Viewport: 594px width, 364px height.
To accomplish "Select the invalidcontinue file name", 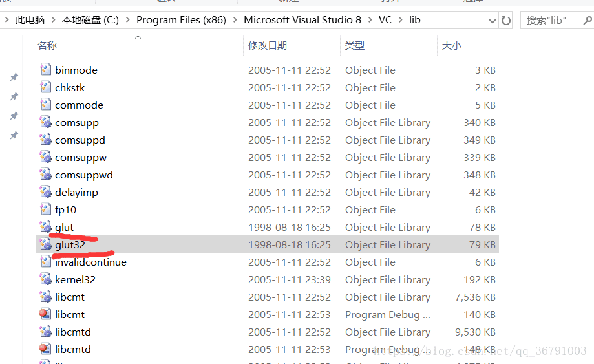I will tap(91, 262).
